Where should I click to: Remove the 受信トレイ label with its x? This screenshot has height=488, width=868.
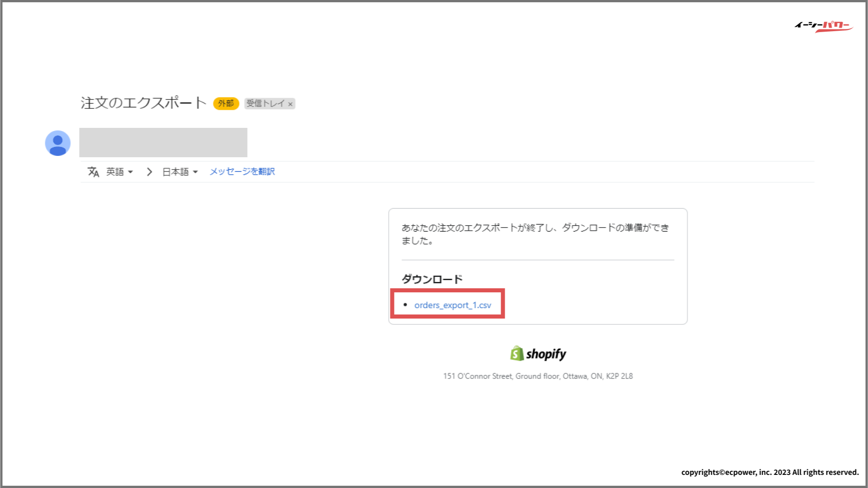291,104
